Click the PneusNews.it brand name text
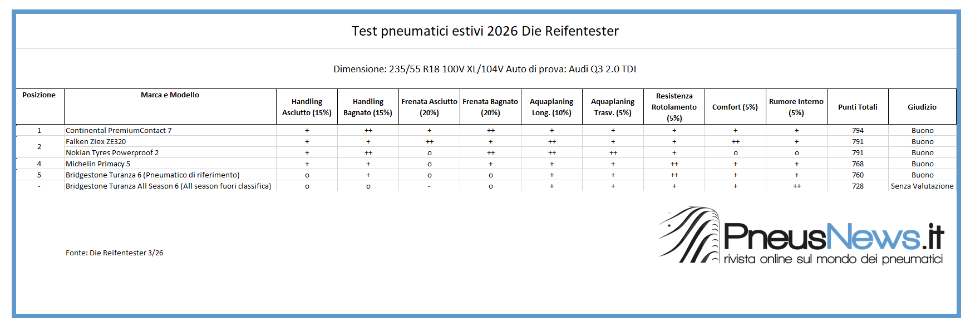 coord(833,237)
